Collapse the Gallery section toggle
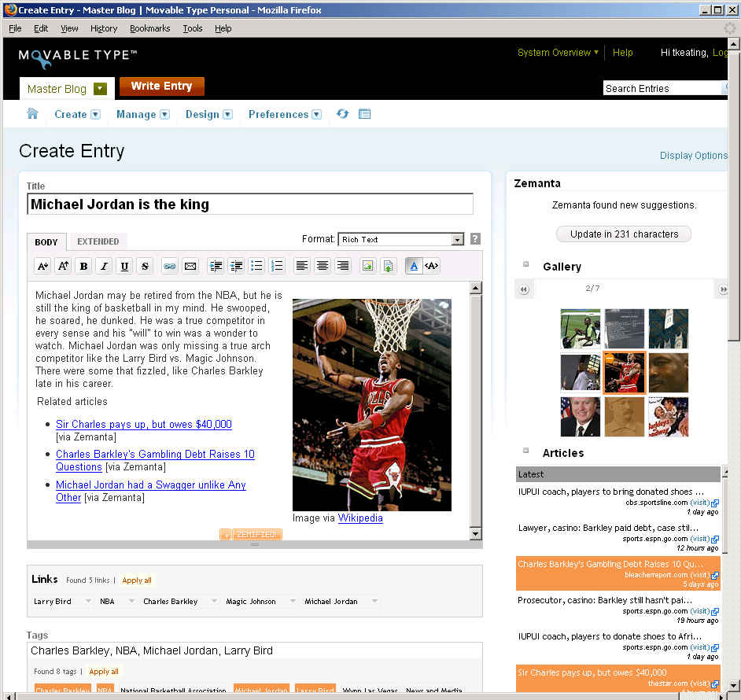 click(x=526, y=264)
